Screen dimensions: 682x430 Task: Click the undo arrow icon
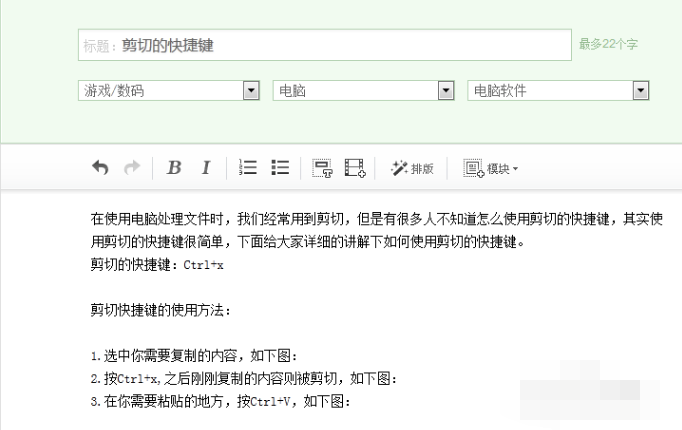tap(100, 168)
